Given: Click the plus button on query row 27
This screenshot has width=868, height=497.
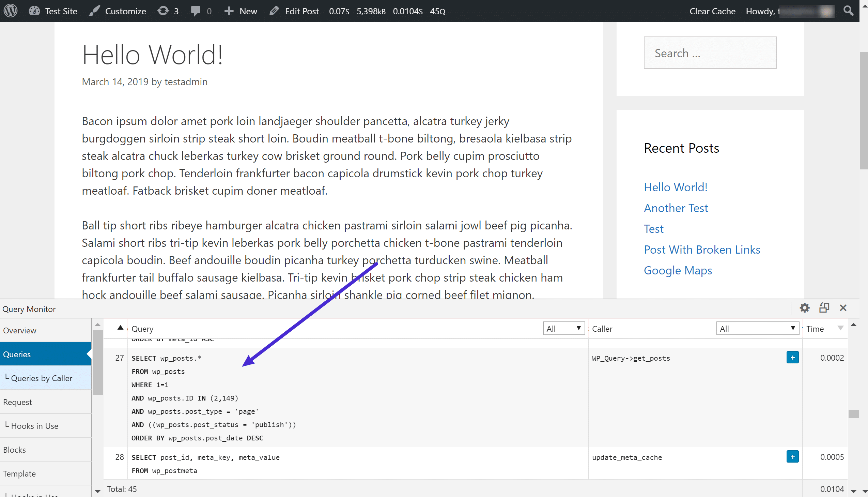Looking at the screenshot, I should (793, 357).
